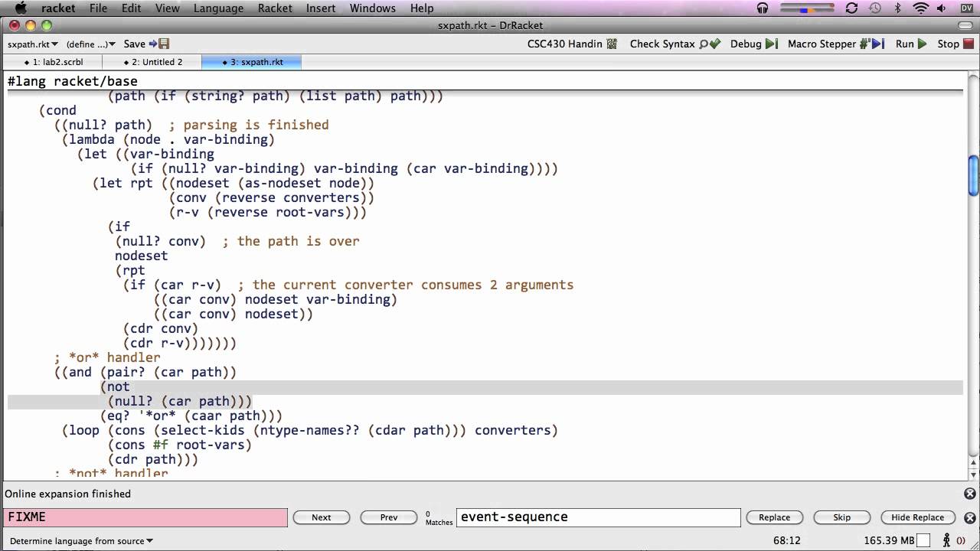980x551 pixels.
Task: Click the running stick figure icon
Action: [946, 541]
